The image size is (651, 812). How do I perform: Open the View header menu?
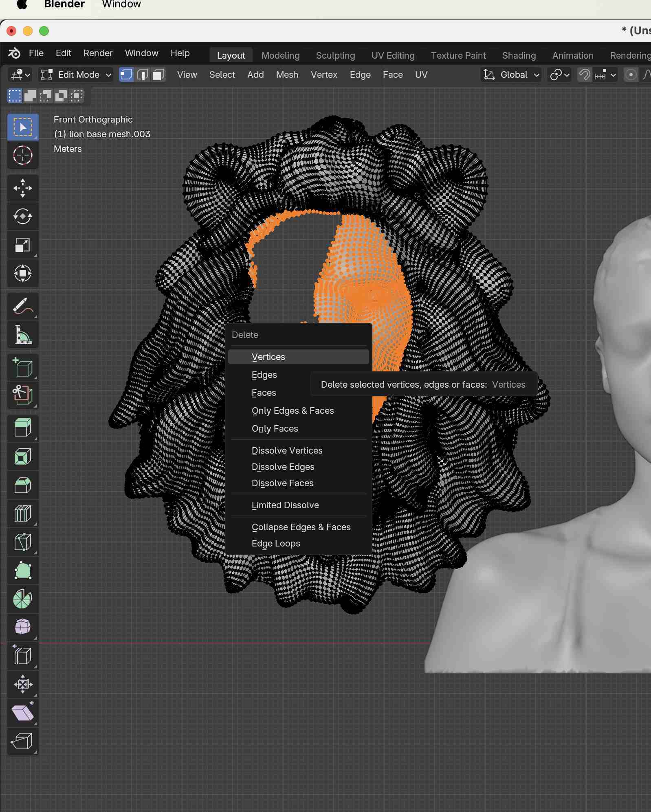pyautogui.click(x=187, y=75)
